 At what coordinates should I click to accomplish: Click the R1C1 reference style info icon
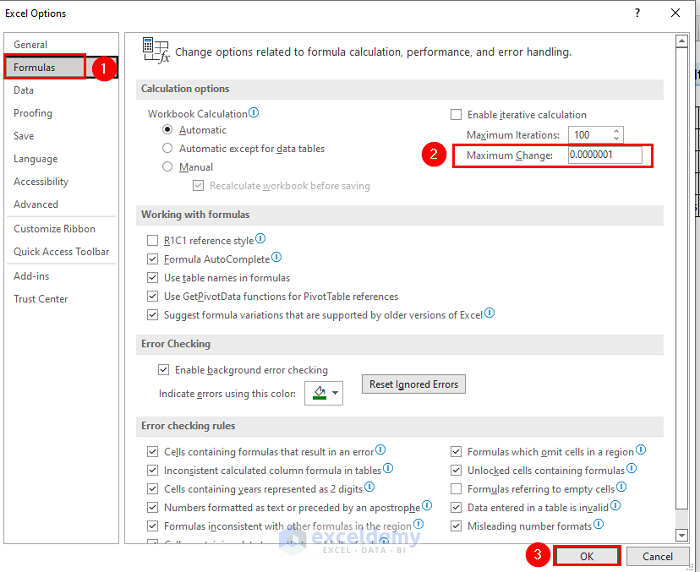tap(260, 239)
